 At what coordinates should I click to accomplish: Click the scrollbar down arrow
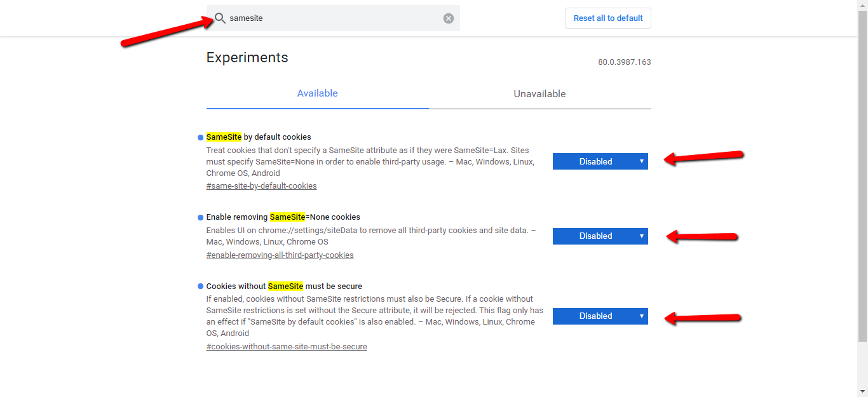point(862,391)
